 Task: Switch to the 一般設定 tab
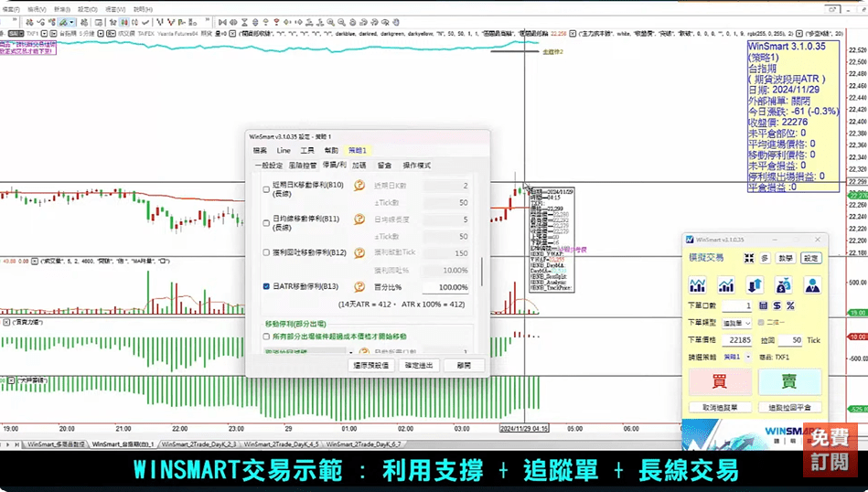pyautogui.click(x=269, y=166)
